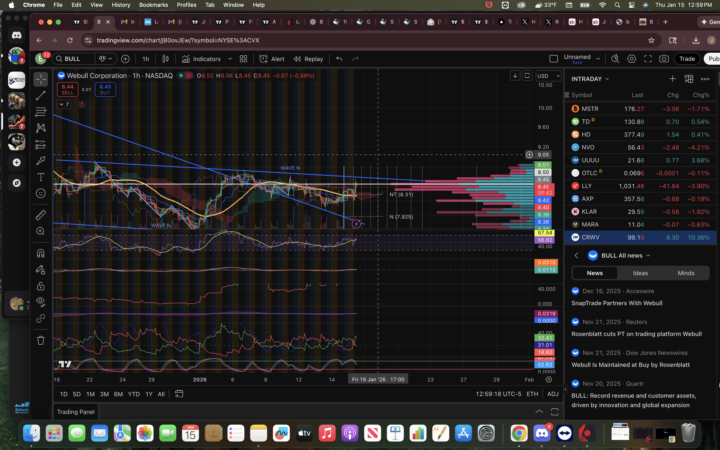Open indicator templates grid icon
The image size is (720, 450).
pos(243,59)
